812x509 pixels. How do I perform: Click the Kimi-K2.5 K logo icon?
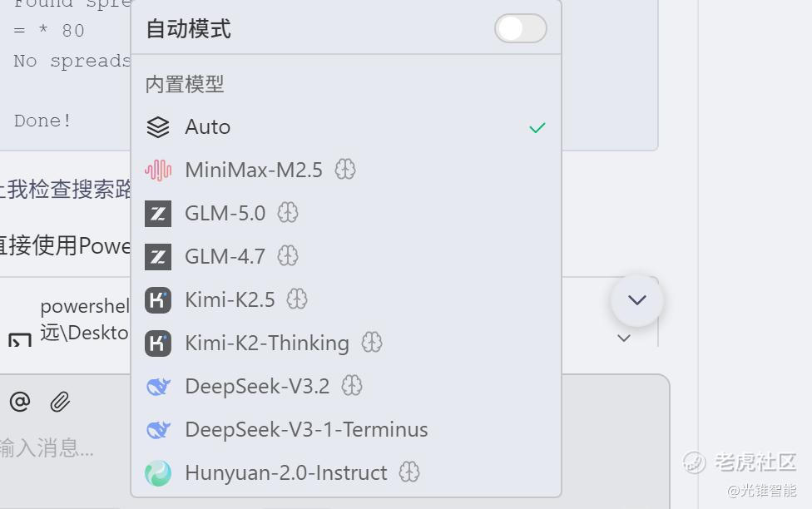click(x=158, y=299)
